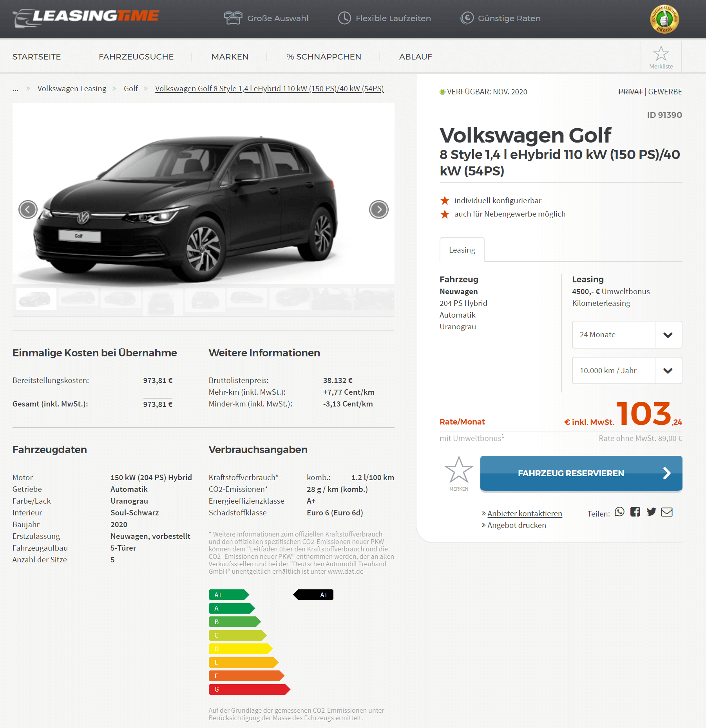Viewport: 706px width, 728px height.
Task: Click Angebot drucken link
Action: 516,525
